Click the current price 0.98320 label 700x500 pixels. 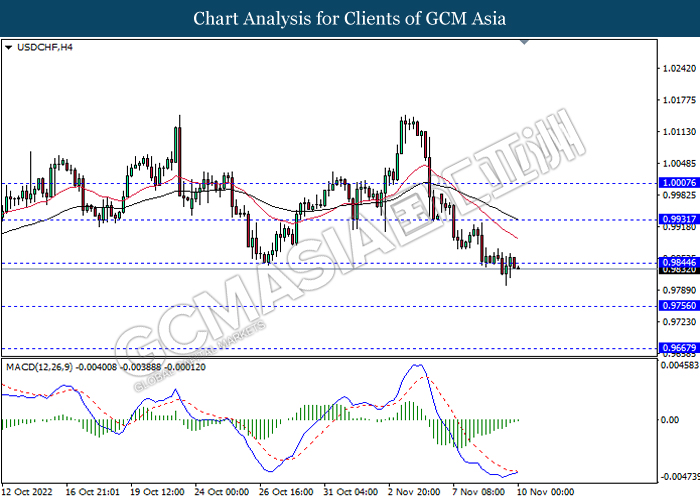point(679,270)
